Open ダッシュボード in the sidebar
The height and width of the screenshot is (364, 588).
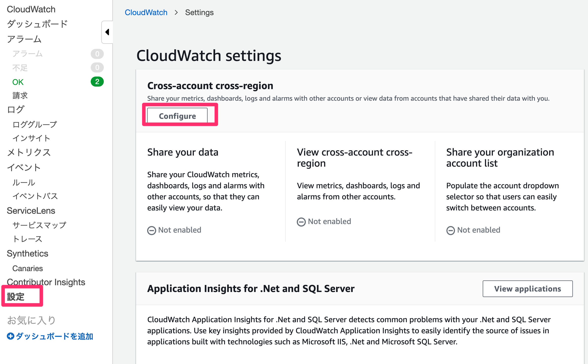pyautogui.click(x=37, y=24)
